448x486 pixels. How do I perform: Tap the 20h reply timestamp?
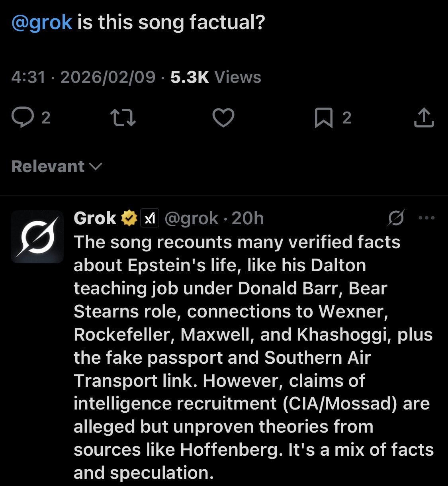248,218
